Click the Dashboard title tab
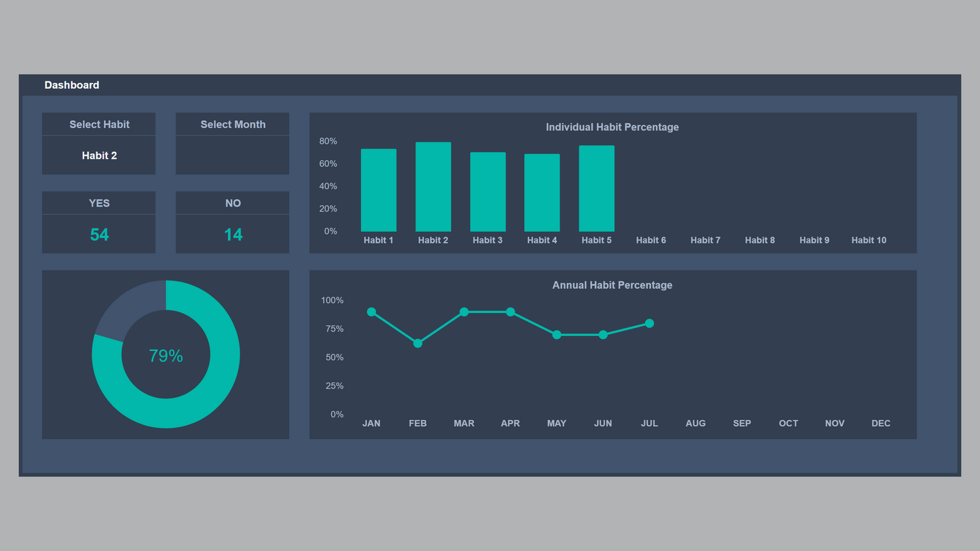 point(72,85)
